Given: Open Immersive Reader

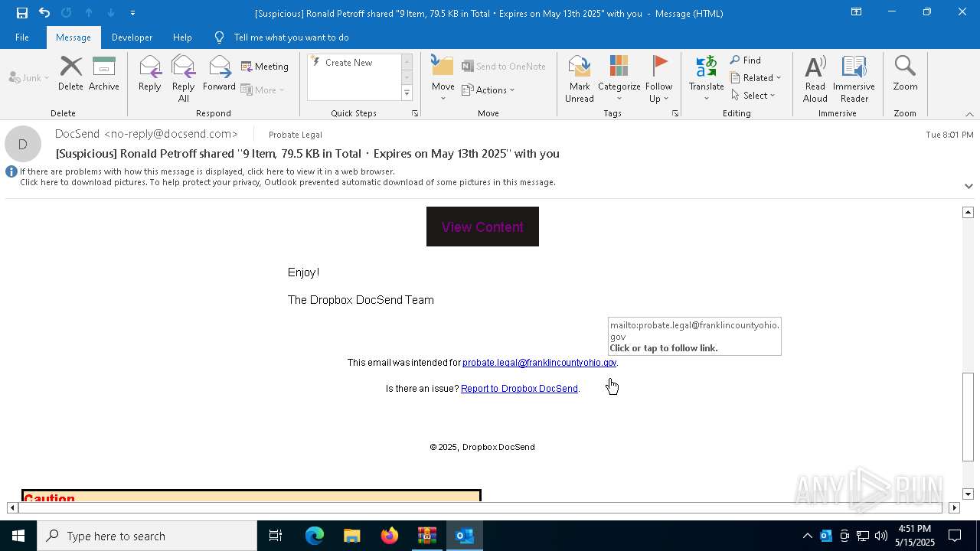Looking at the screenshot, I should (x=854, y=79).
